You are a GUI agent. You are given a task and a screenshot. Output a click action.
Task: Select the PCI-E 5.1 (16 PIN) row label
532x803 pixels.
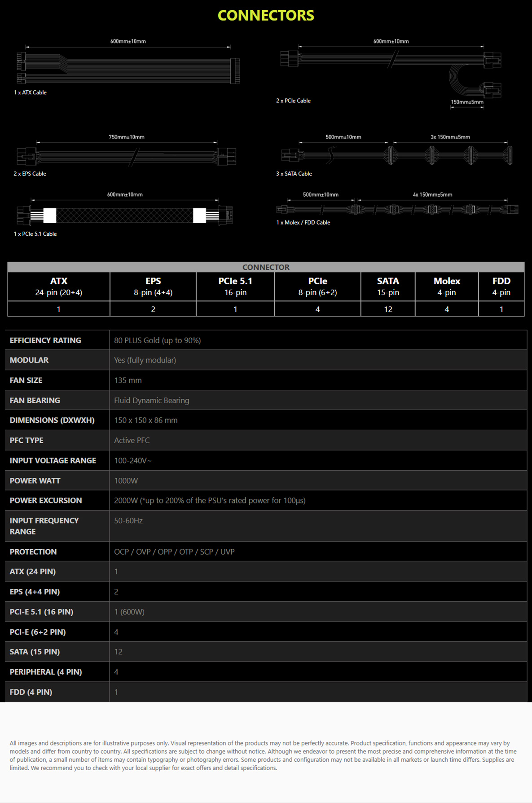[x=41, y=612]
